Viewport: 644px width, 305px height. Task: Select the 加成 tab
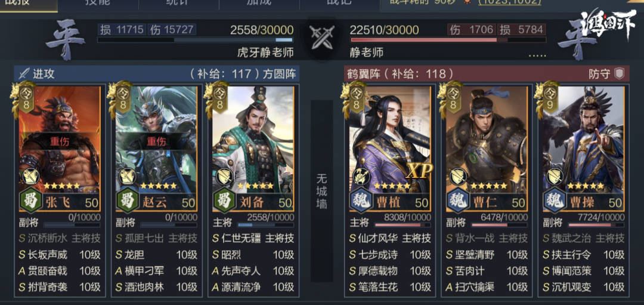[x=259, y=4]
